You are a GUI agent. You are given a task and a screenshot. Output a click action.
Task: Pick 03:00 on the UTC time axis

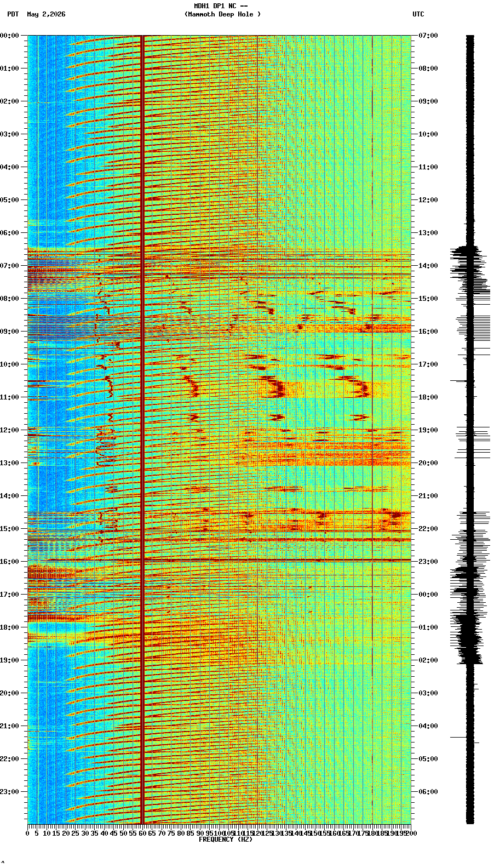[428, 693]
